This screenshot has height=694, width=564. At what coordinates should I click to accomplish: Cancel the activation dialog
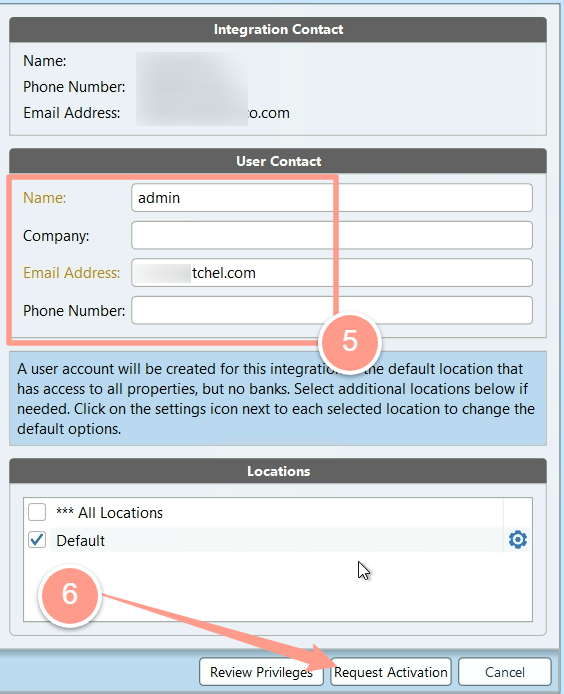[505, 672]
